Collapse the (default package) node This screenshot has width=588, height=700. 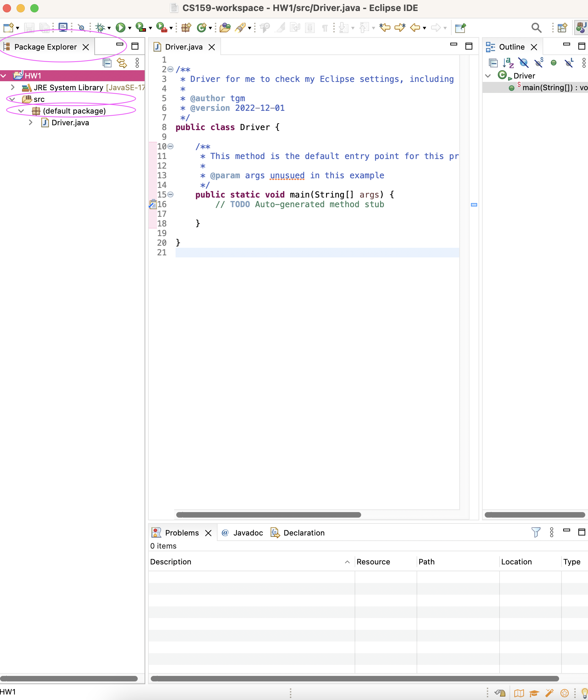coord(21,111)
